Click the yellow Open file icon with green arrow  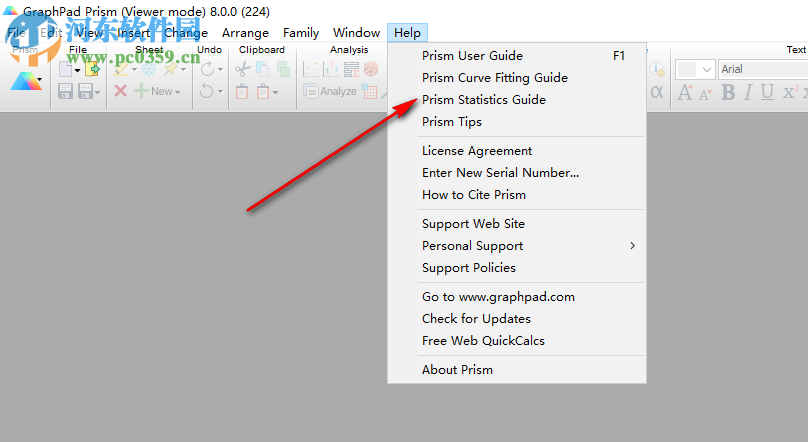[92, 69]
